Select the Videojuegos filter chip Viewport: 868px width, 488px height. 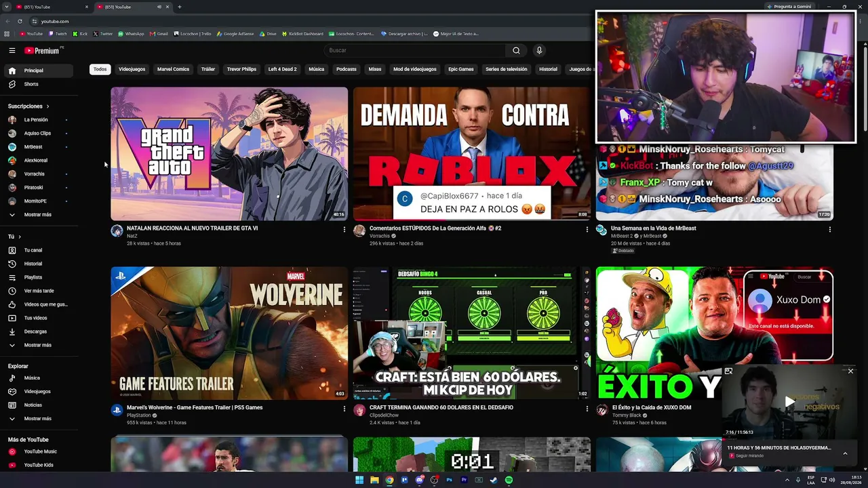pyautogui.click(x=132, y=69)
